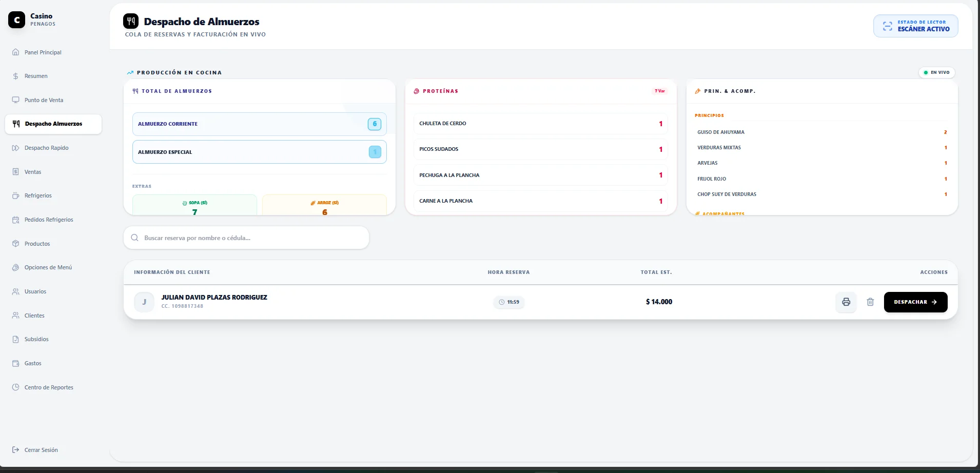Screen dimensions: 980x473
Task: Open Punto de Venta menu text
Action: coord(44,100)
